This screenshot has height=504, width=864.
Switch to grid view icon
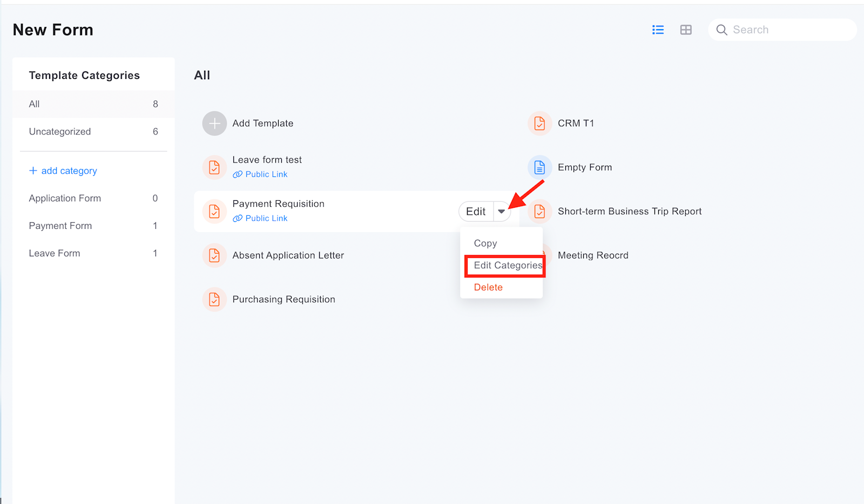tap(686, 30)
